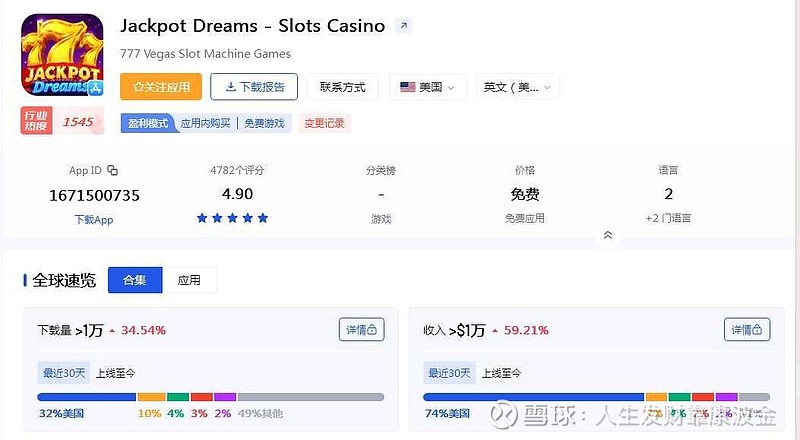The image size is (800, 440).
Task: Collapse the app info panel chevron
Action: coord(607,235)
